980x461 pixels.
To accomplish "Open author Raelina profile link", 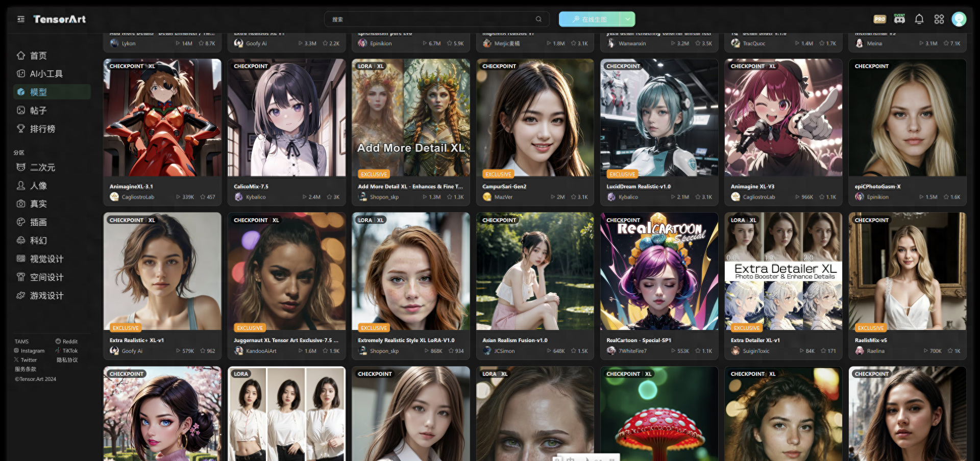I will click(x=870, y=351).
